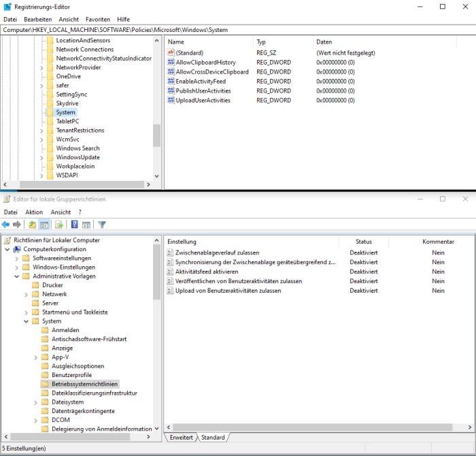This screenshot has height=456, width=476.
Task: Select the Benutzerprofile folder
Action: [x=71, y=375]
